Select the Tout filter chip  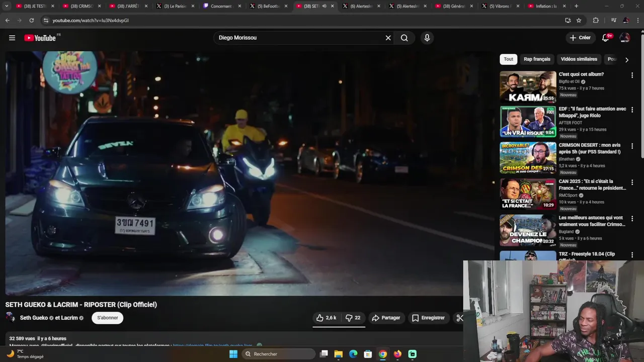509,59
